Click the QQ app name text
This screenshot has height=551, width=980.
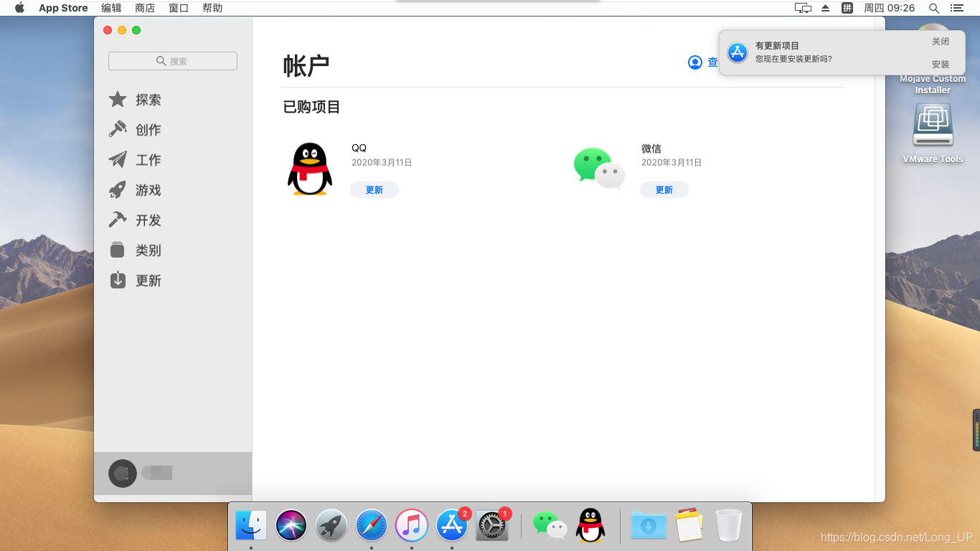coord(359,148)
